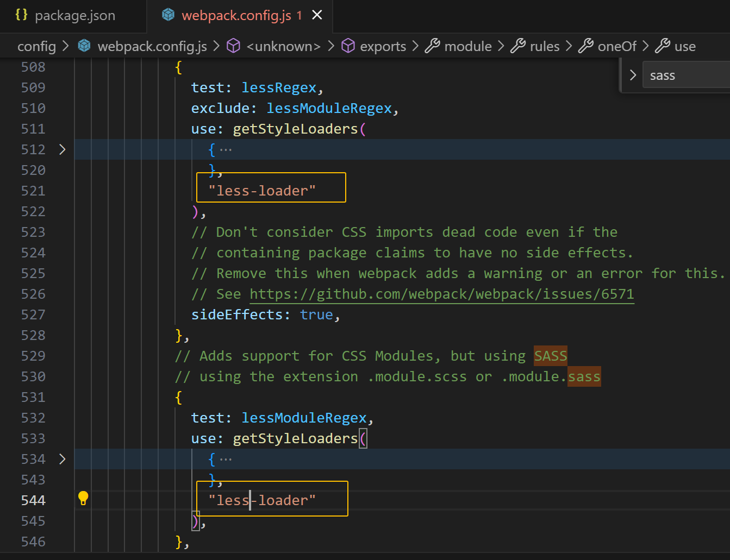The height and width of the screenshot is (560, 730).
Task: Click the comment text on line 523
Action: coord(404,232)
